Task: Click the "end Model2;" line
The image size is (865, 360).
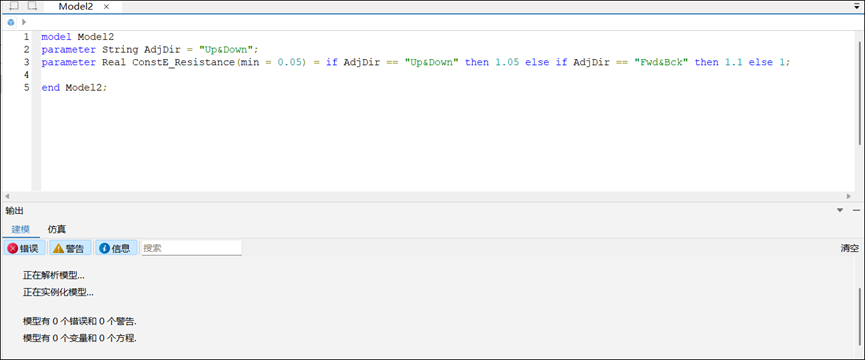Action: [x=74, y=88]
